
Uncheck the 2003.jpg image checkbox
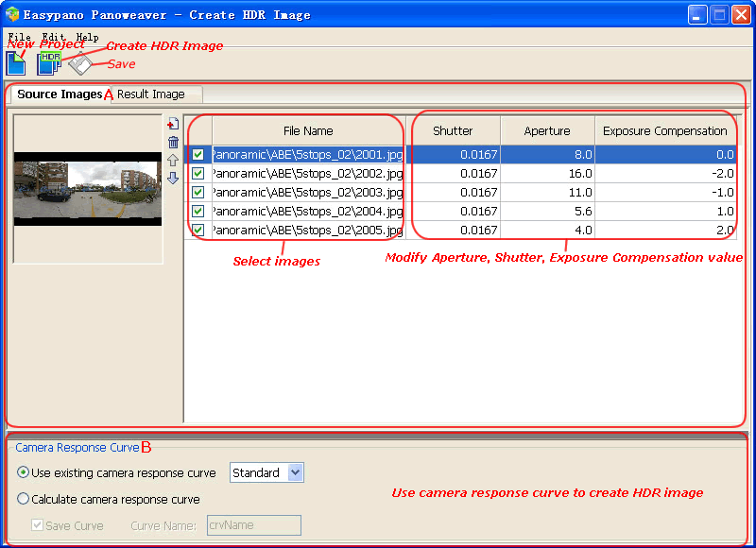[x=198, y=193]
